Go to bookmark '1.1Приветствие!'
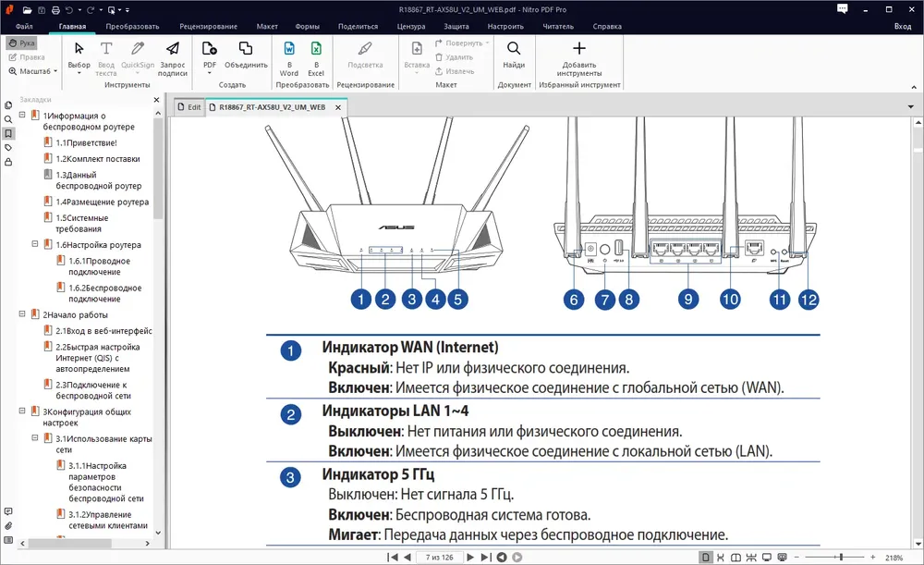This screenshot has height=565, width=924. (x=86, y=142)
